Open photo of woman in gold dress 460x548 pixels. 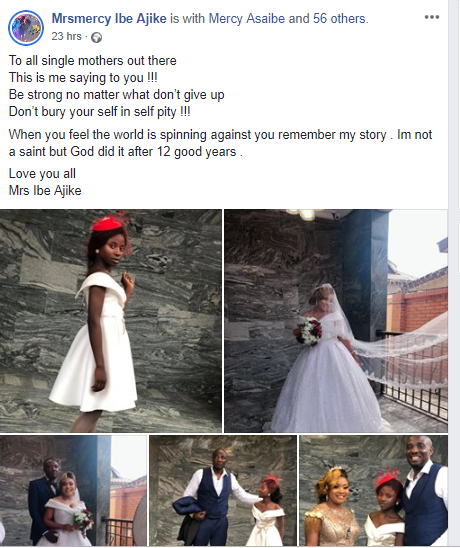coord(373,491)
